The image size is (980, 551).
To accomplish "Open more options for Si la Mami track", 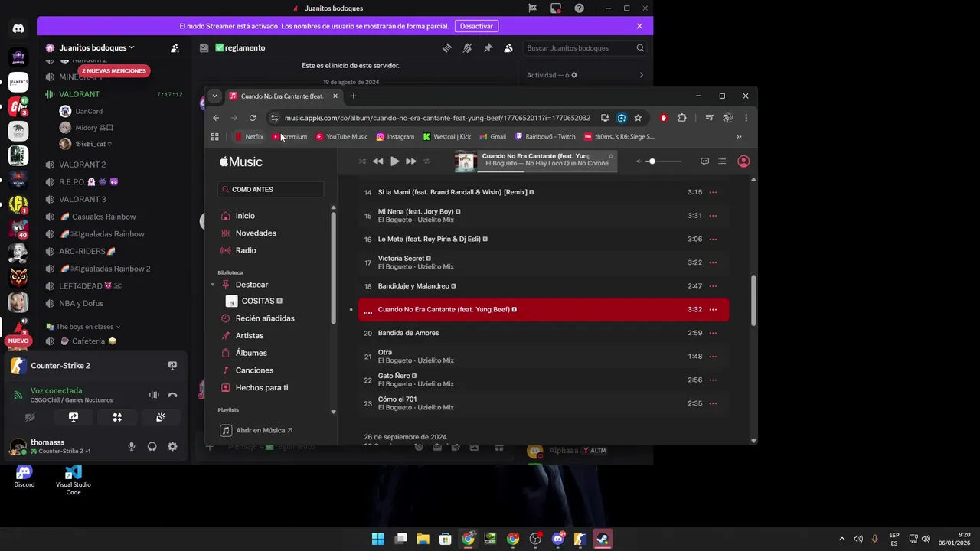I will [x=713, y=192].
